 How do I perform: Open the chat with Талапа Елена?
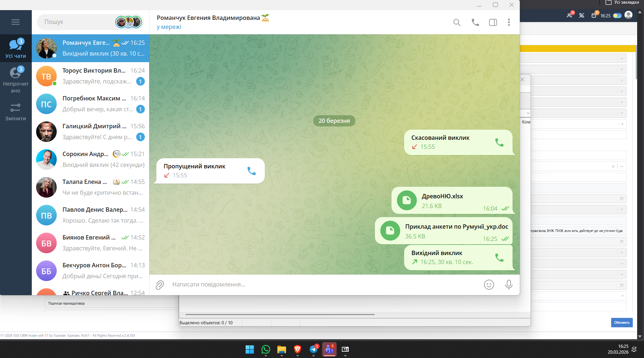(x=91, y=187)
